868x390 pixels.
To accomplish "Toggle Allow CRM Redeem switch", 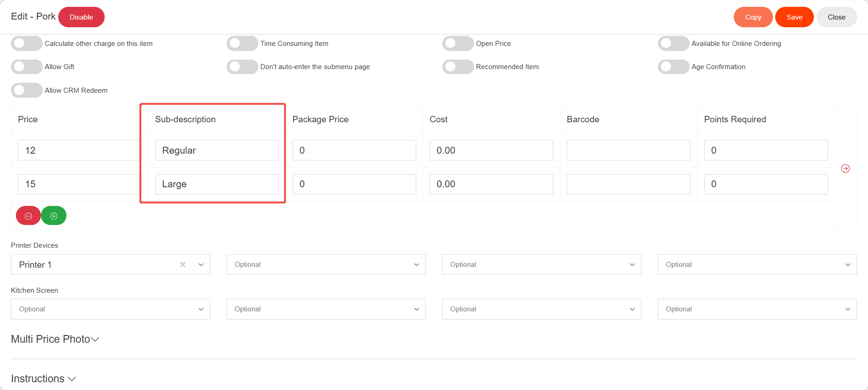I will coord(26,90).
